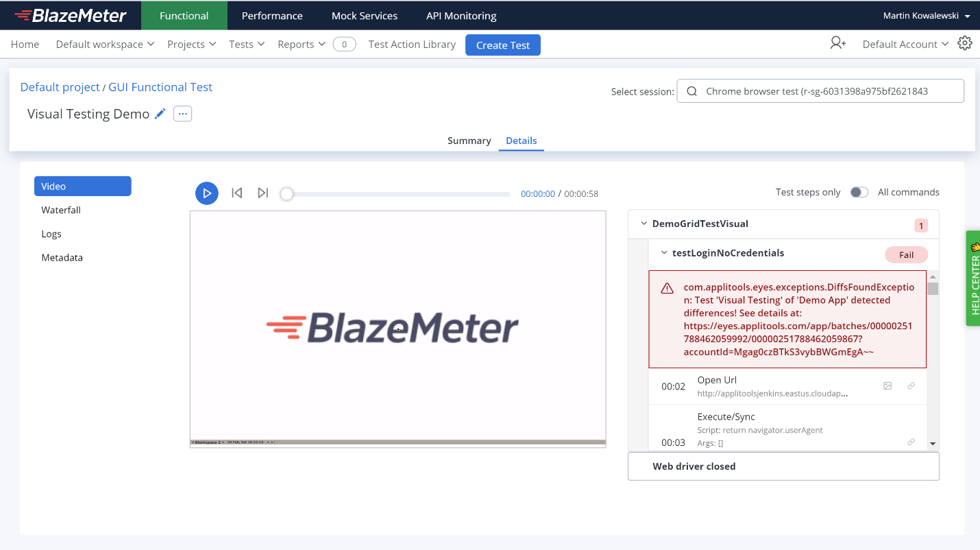The height and width of the screenshot is (550, 980).
Task: Click the video progress slider handle
Action: point(287,194)
